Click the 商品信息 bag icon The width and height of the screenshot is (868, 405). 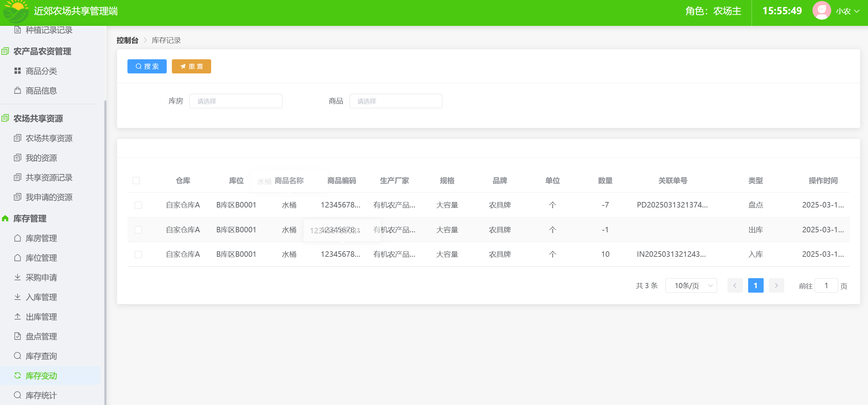(18, 91)
